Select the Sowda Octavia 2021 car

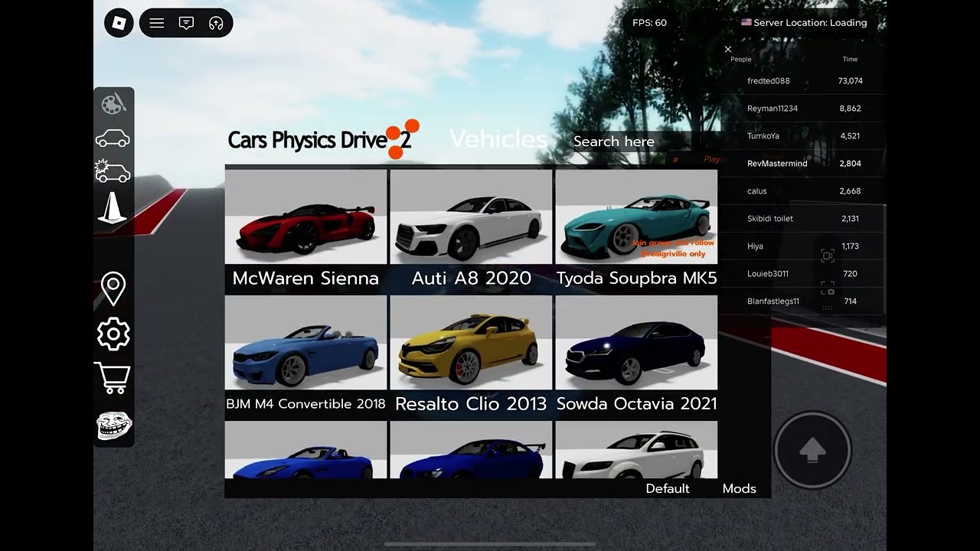(636, 357)
